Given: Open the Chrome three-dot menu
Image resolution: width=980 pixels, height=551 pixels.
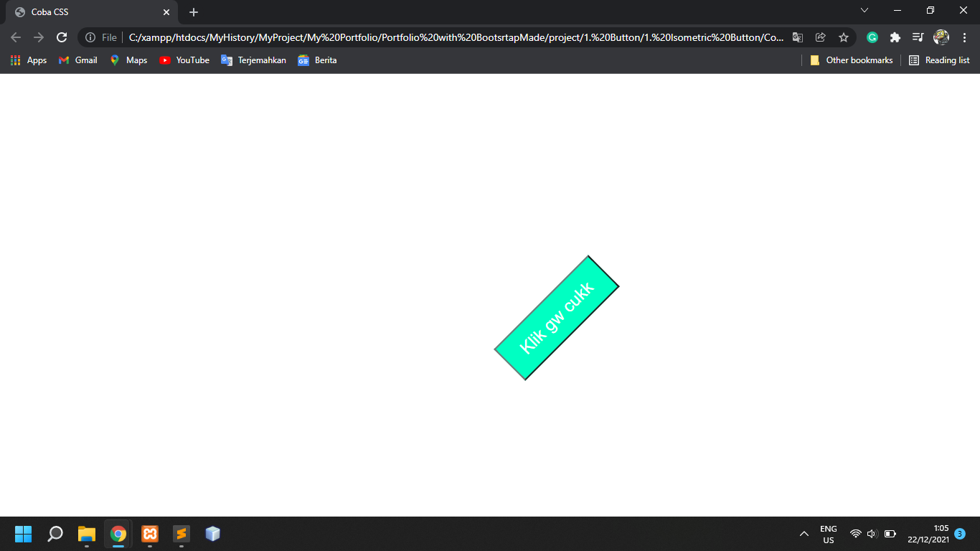Looking at the screenshot, I should 964,37.
